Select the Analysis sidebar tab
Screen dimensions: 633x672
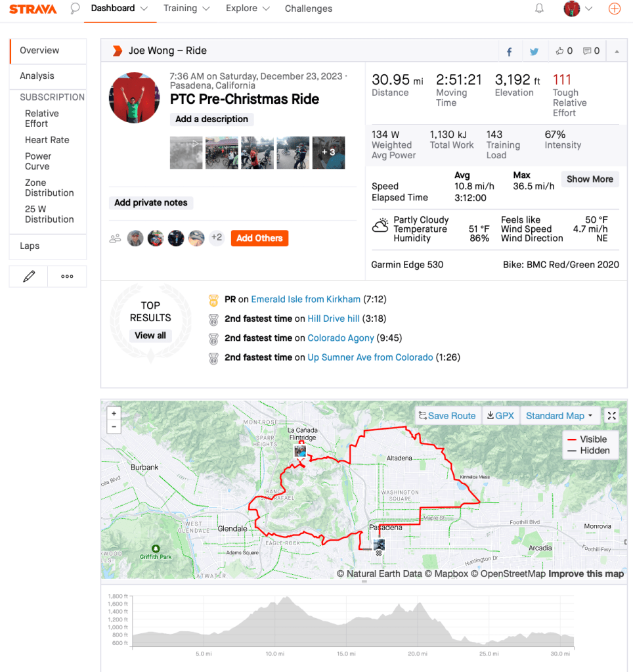[x=37, y=76]
